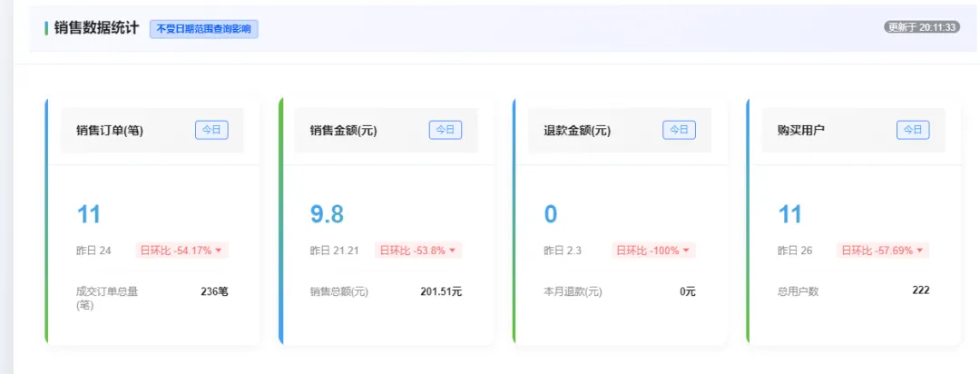
Task: Click the 今日 tag on 销售订单 card
Action: pyautogui.click(x=211, y=130)
